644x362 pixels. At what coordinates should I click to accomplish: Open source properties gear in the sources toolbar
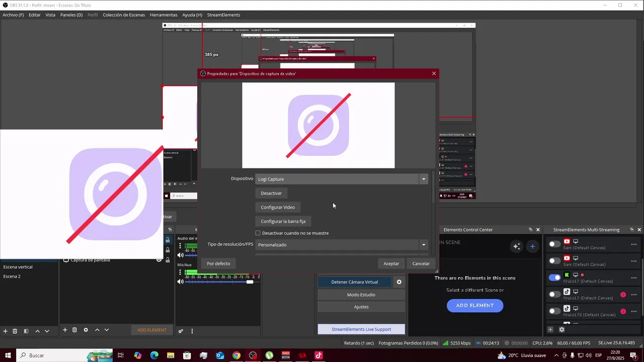click(86, 330)
